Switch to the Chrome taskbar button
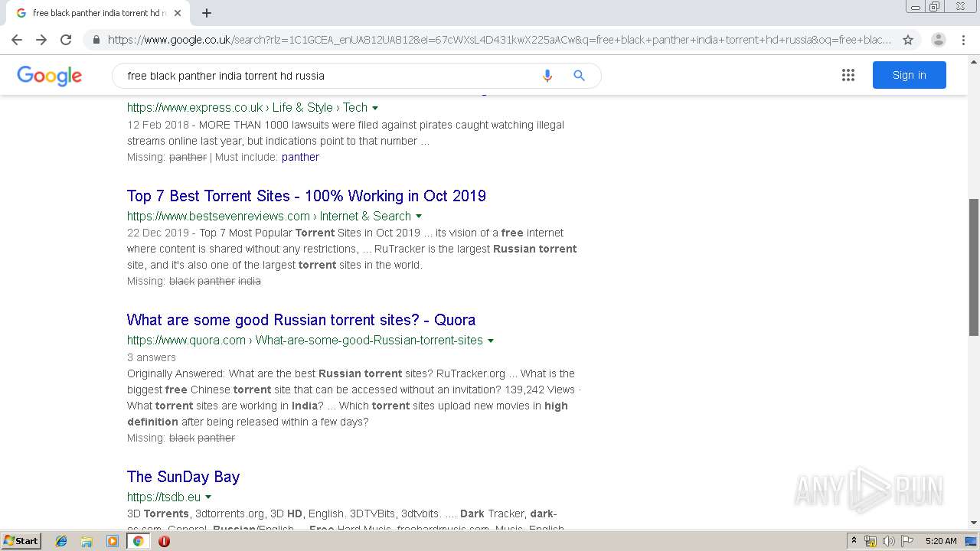This screenshot has width=980, height=551. pyautogui.click(x=138, y=541)
